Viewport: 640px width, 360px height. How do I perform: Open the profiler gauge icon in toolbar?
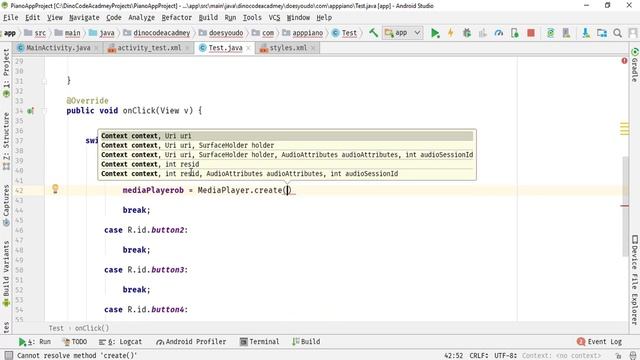(498, 33)
